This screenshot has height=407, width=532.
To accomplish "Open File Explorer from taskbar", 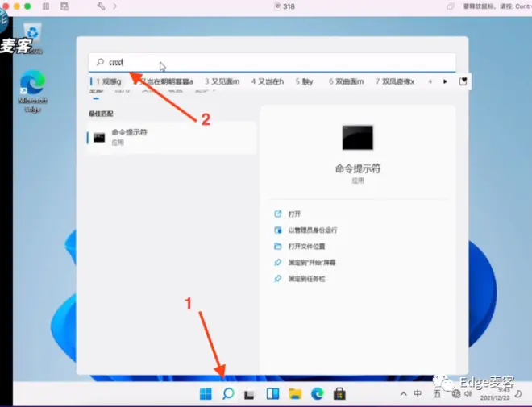I will pos(295,394).
